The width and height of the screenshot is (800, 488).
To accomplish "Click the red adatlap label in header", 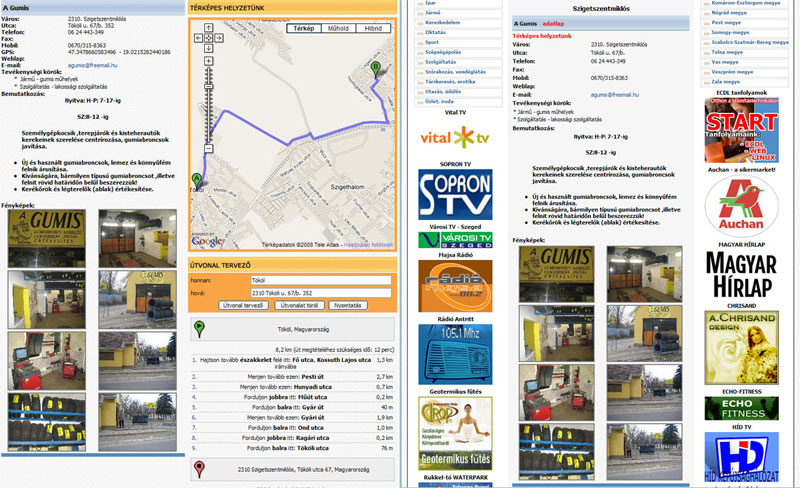I will coord(553,23).
